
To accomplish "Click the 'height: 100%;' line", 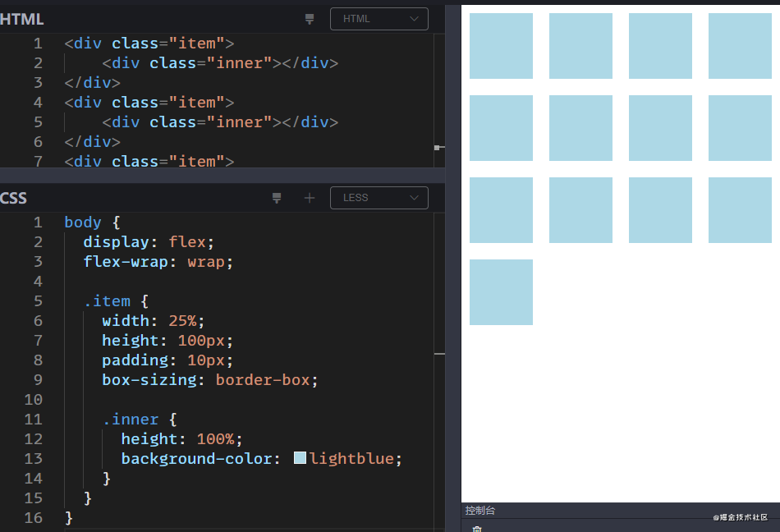I will (181, 439).
